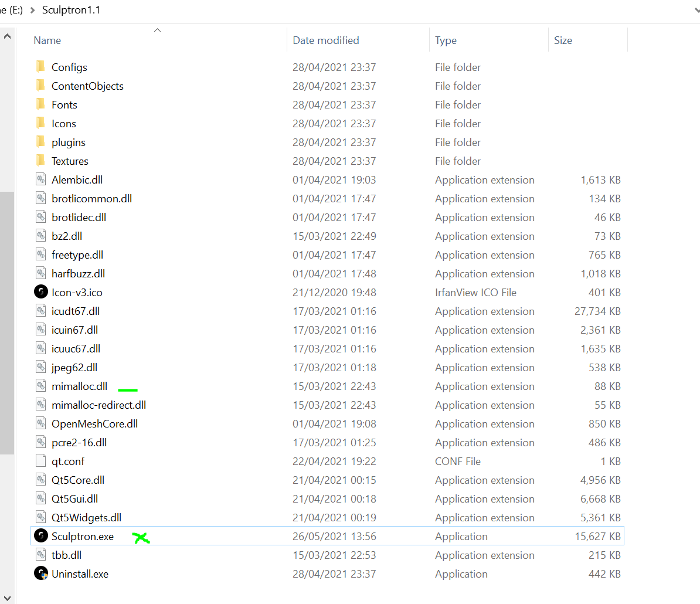Image resolution: width=700 pixels, height=604 pixels.
Task: Click the IrfanView ICO File type cell
Action: [475, 293]
